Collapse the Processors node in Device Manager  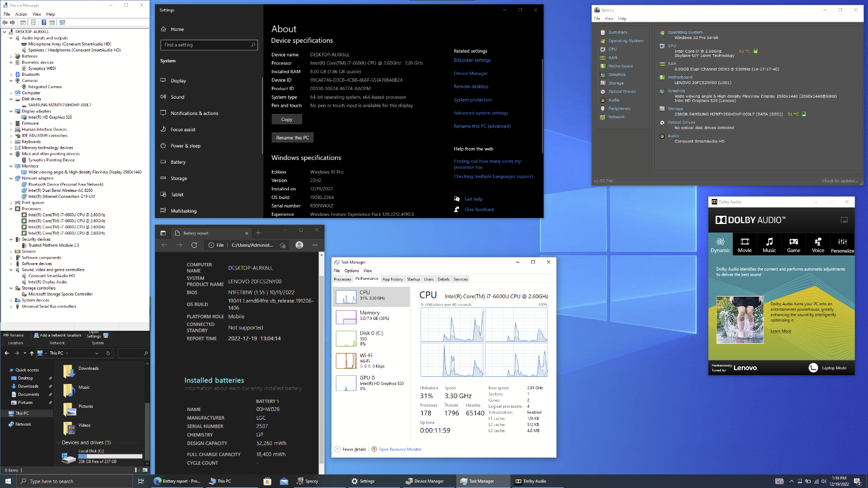click(x=11, y=209)
